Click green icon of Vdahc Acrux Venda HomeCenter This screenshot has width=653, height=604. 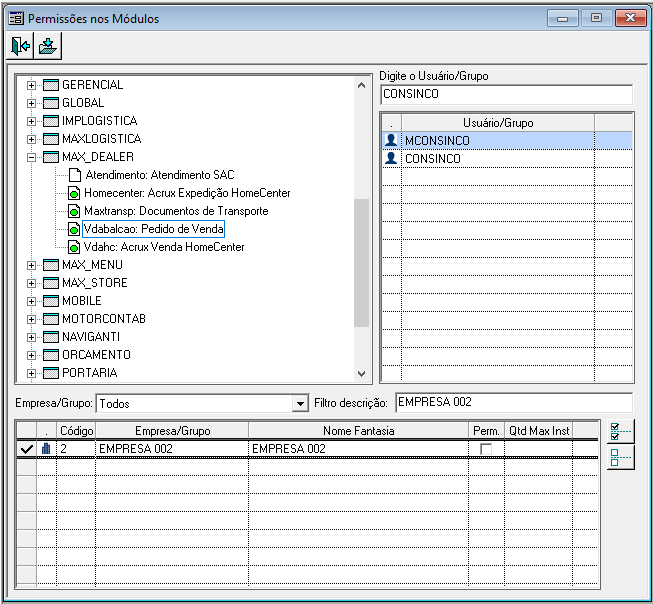pos(74,247)
